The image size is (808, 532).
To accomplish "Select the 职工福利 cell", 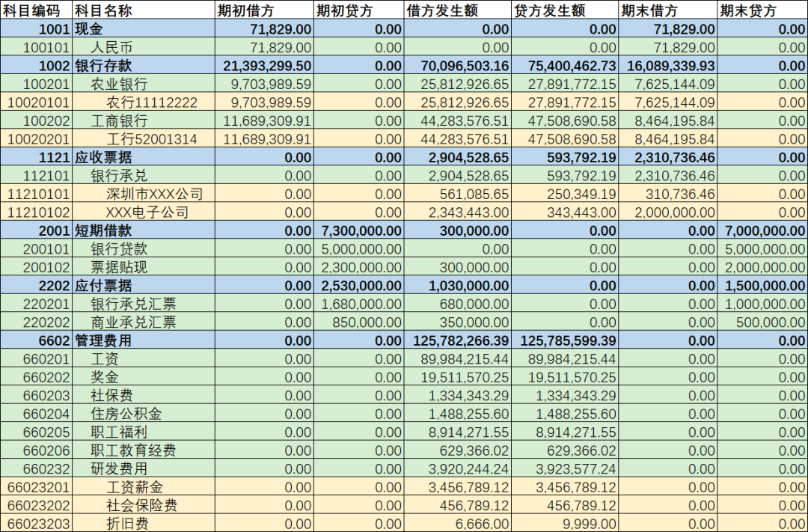I will 143,432.
